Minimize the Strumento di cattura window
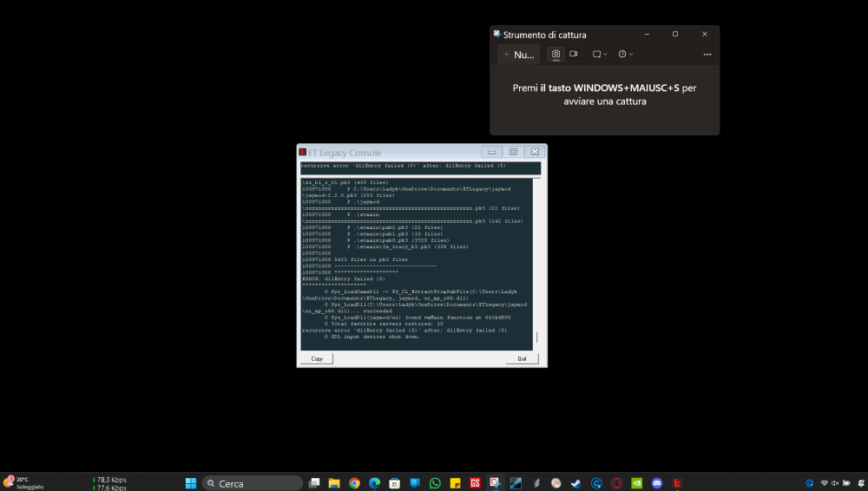The height and width of the screenshot is (491, 868). (647, 35)
